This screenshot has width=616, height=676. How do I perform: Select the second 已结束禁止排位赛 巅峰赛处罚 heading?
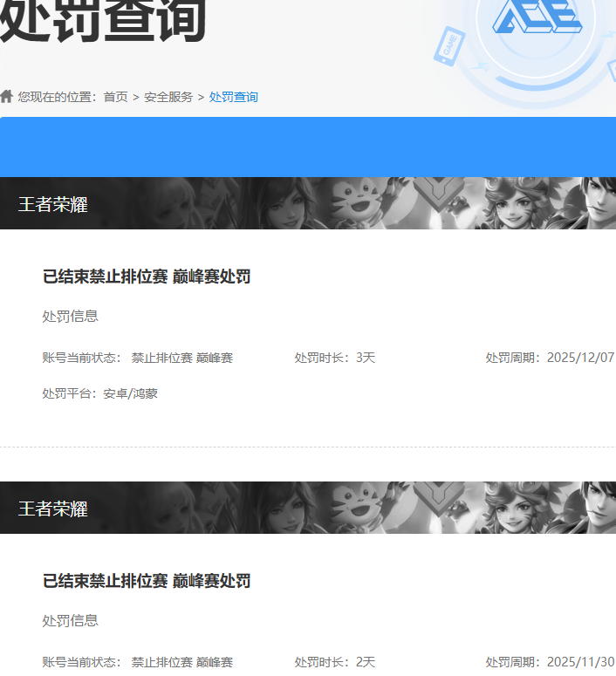[147, 581]
